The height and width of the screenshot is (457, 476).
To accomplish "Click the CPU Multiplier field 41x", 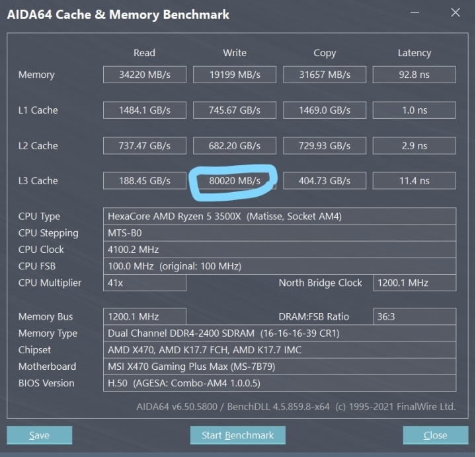I will 145,283.
